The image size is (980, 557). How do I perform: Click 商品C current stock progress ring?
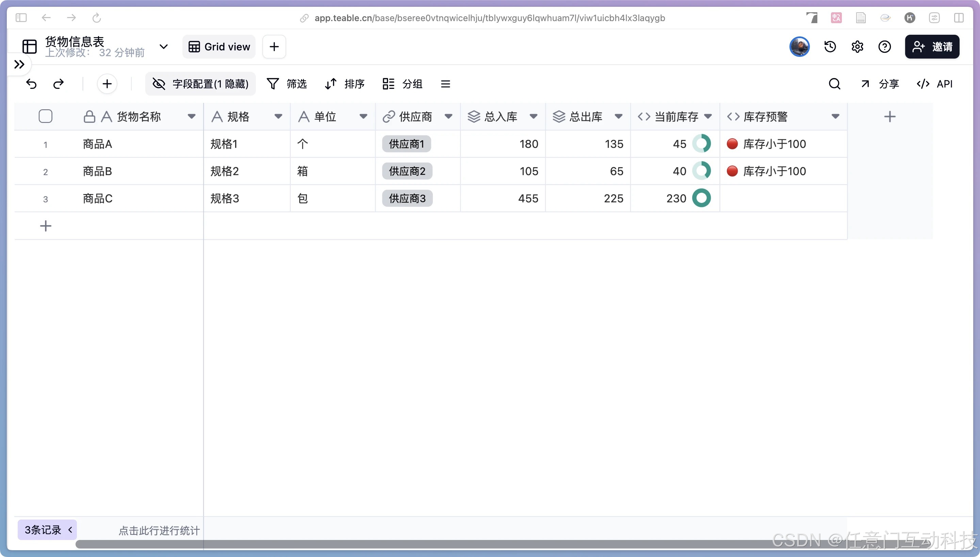(x=701, y=198)
